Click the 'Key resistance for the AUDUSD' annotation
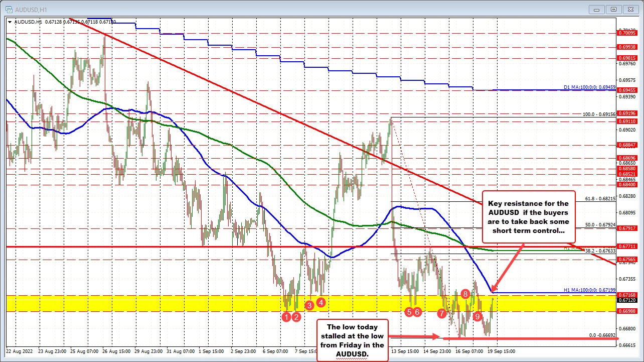The height and width of the screenshot is (362, 644). point(528,217)
